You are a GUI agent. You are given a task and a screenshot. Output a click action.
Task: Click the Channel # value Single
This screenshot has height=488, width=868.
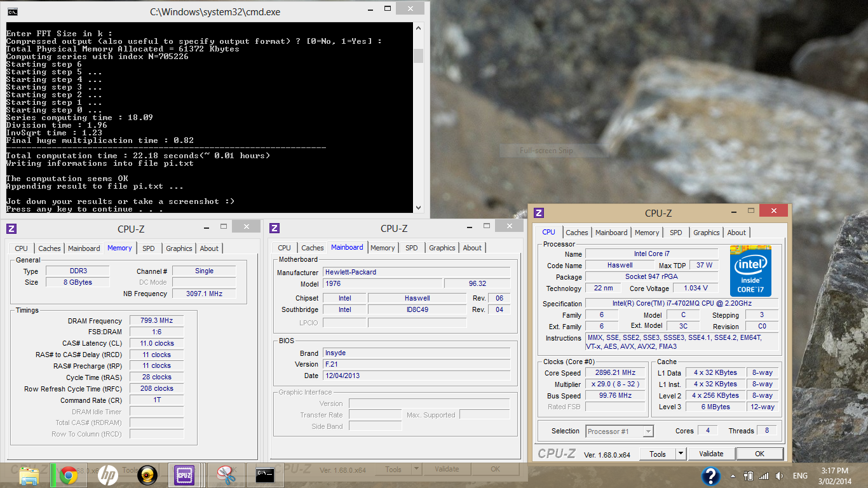click(204, 271)
